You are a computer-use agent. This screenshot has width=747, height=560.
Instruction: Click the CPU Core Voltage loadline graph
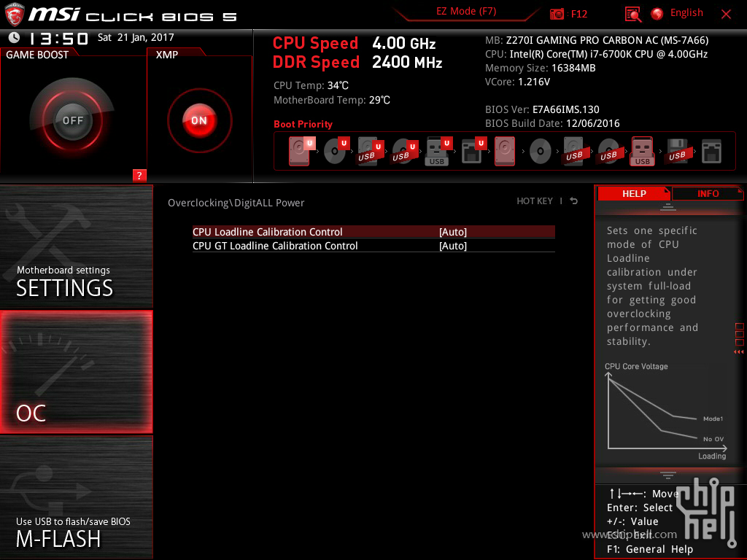pyautogui.click(x=665, y=413)
